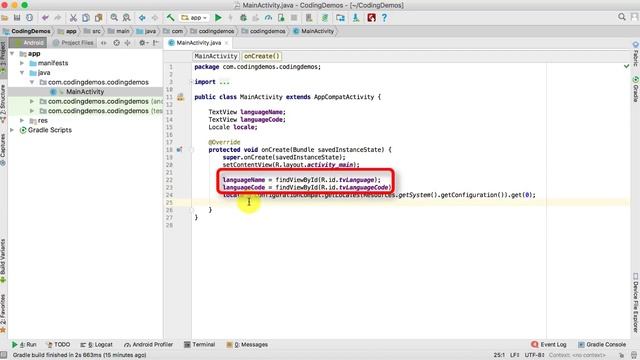
Task: Click the Replace icon in toolbar
Action: 127,18
